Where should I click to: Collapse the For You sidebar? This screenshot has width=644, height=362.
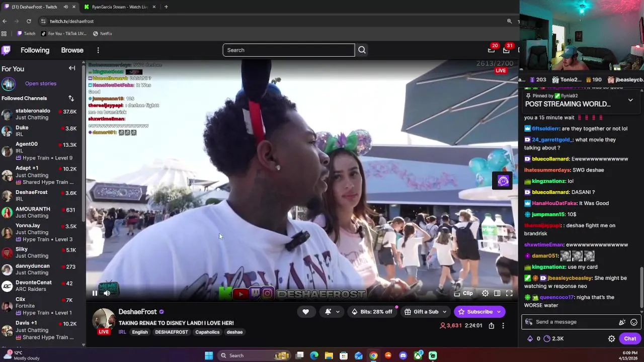pyautogui.click(x=72, y=68)
